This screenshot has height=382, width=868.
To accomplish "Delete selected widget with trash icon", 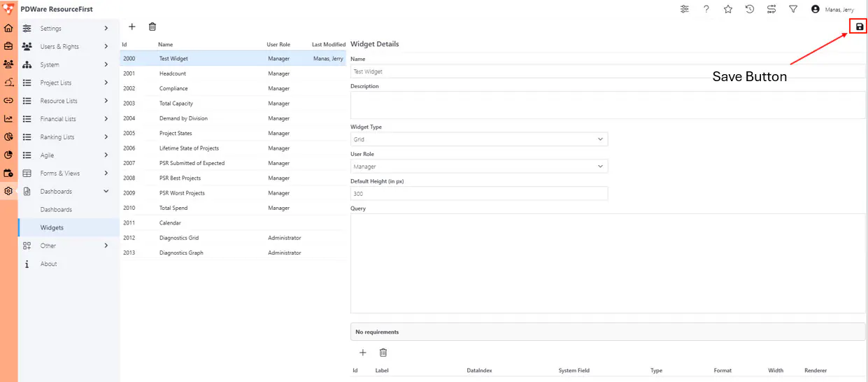I will tap(152, 27).
